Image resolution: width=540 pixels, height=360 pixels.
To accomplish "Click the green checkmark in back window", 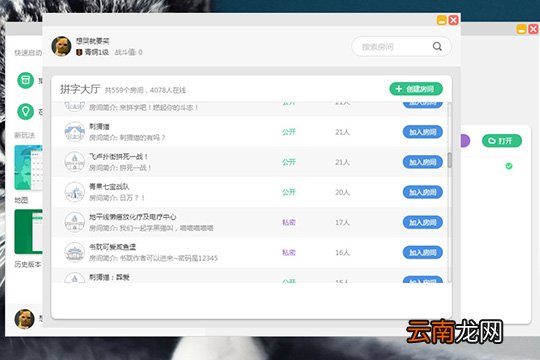I will (509, 166).
